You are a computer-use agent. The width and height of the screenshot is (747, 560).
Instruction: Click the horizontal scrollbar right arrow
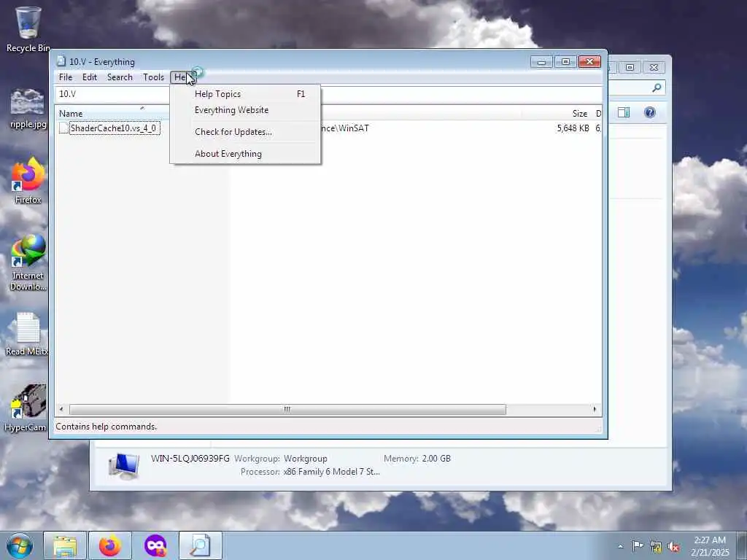tap(595, 409)
